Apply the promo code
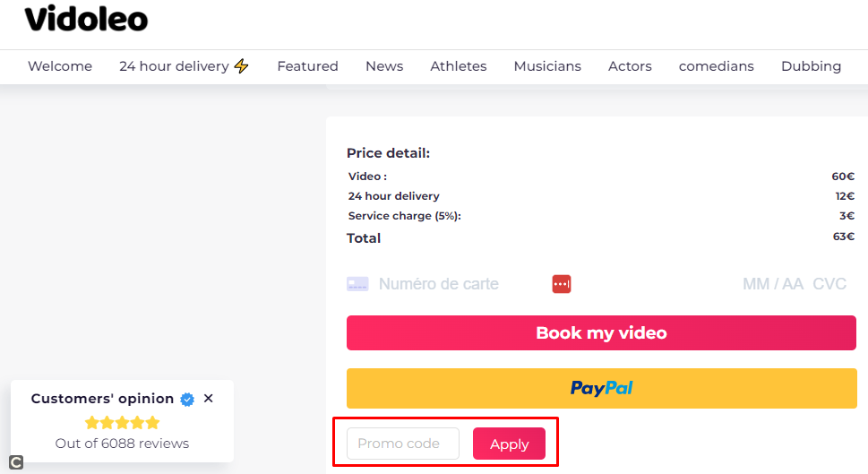The image size is (868, 474). coord(510,444)
